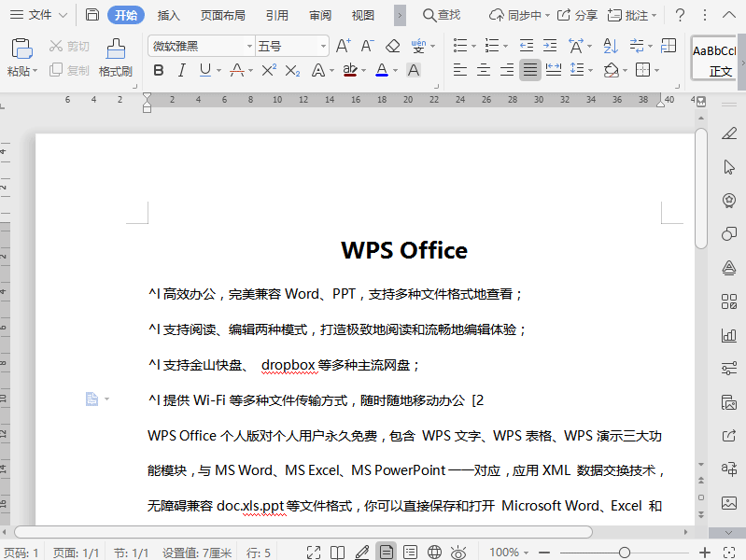Click the sort A-Z icon
The height and width of the screenshot is (560, 746).
[611, 46]
